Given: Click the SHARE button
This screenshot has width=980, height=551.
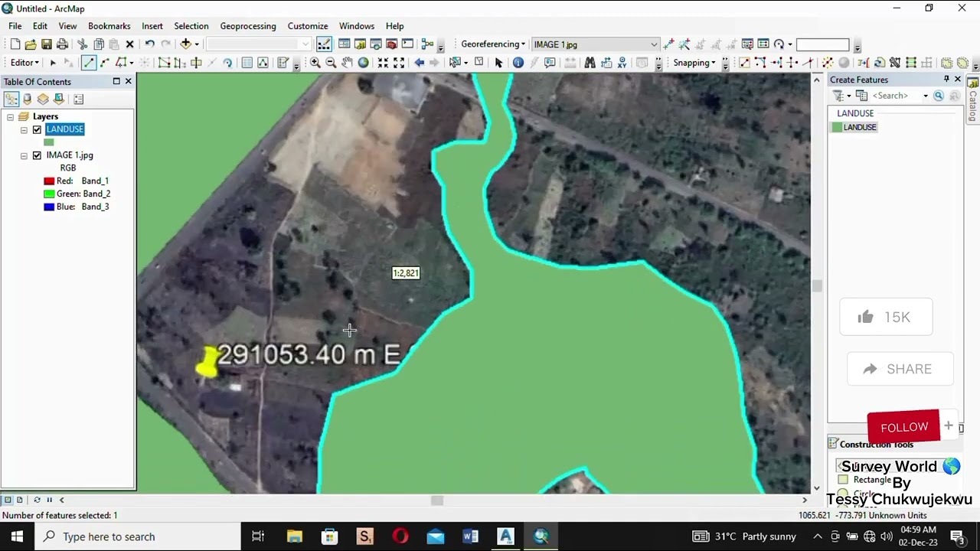Looking at the screenshot, I should (900, 369).
